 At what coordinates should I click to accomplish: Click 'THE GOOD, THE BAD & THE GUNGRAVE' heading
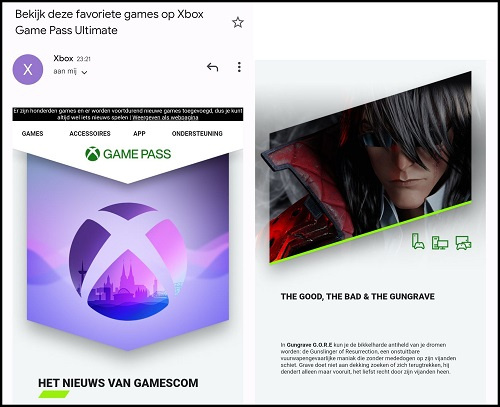[x=358, y=297]
